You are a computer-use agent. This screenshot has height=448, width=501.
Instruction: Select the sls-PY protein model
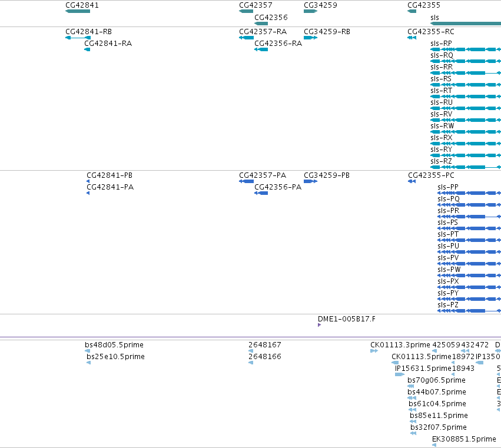tap(469, 299)
